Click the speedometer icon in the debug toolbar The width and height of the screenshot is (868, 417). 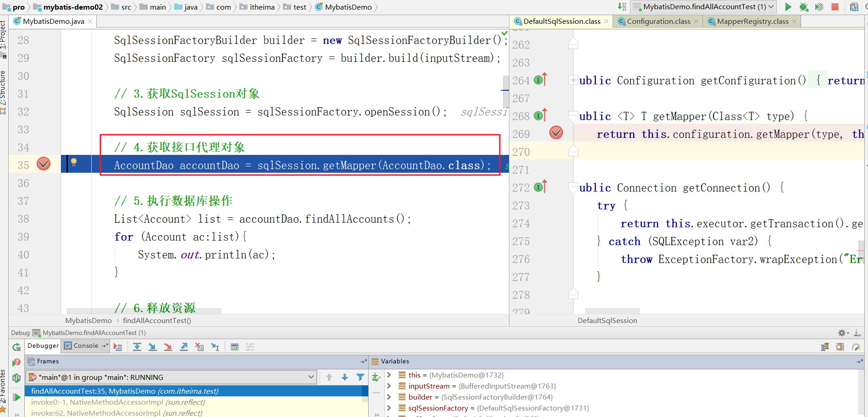tap(856, 347)
